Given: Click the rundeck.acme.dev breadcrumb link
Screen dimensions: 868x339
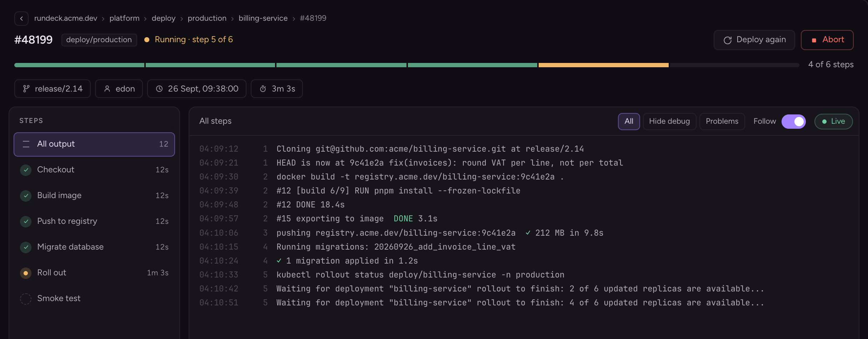Looking at the screenshot, I should pos(66,18).
